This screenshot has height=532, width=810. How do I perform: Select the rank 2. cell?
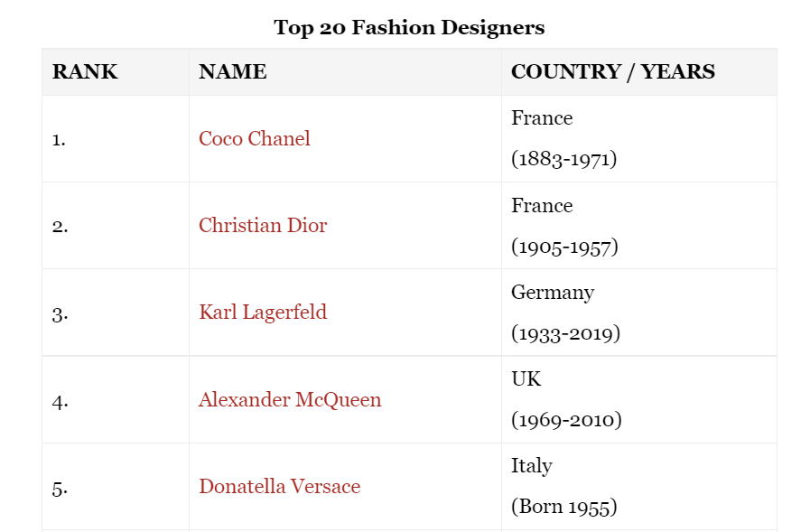(60, 227)
